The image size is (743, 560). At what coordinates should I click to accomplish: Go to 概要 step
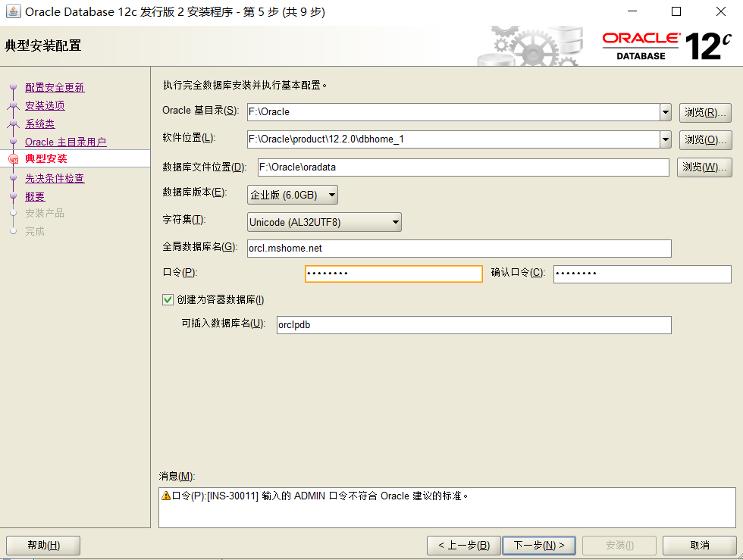point(35,196)
